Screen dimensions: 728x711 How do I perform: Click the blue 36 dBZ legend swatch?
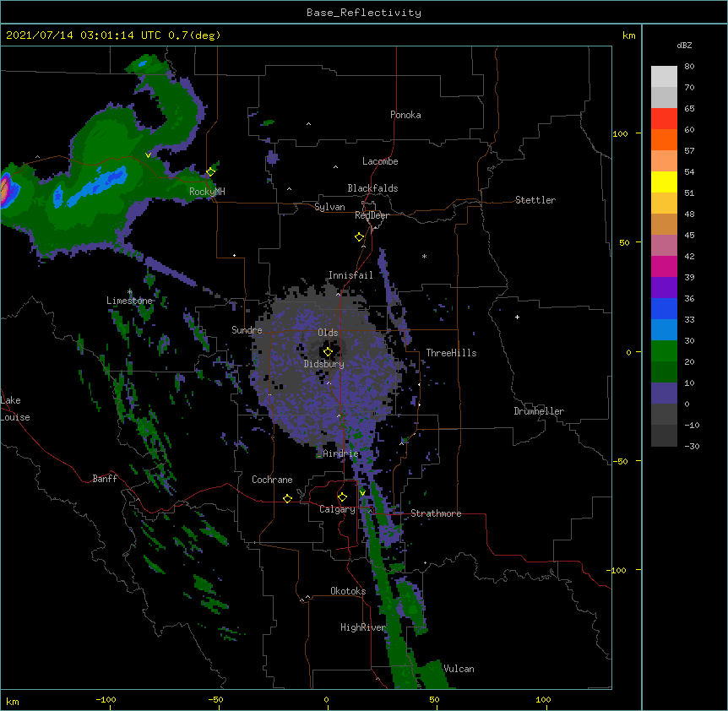pos(664,308)
